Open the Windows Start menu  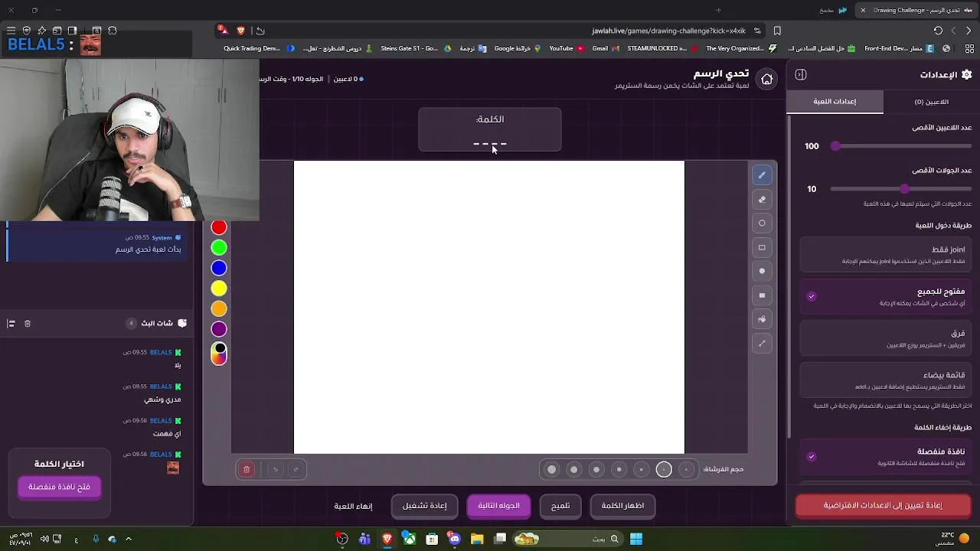click(636, 539)
